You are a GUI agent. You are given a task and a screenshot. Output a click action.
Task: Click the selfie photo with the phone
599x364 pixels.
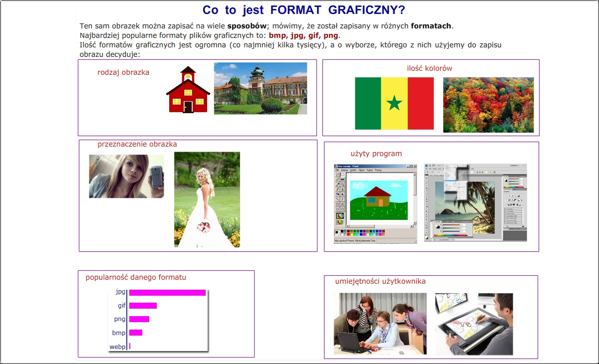[126, 176]
